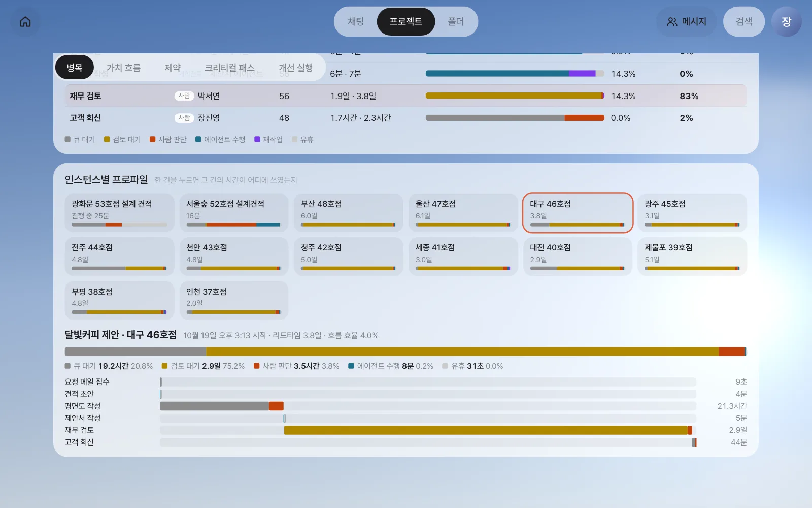The width and height of the screenshot is (812, 508).
Task: Open the 장 profile avatar
Action: click(786, 22)
